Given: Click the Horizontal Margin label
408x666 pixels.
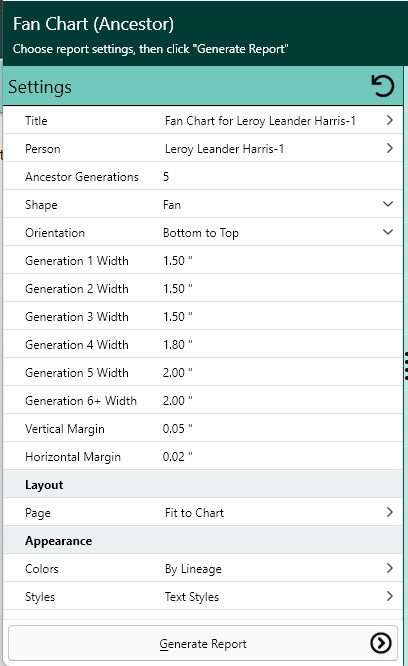Looking at the screenshot, I should (73, 457).
